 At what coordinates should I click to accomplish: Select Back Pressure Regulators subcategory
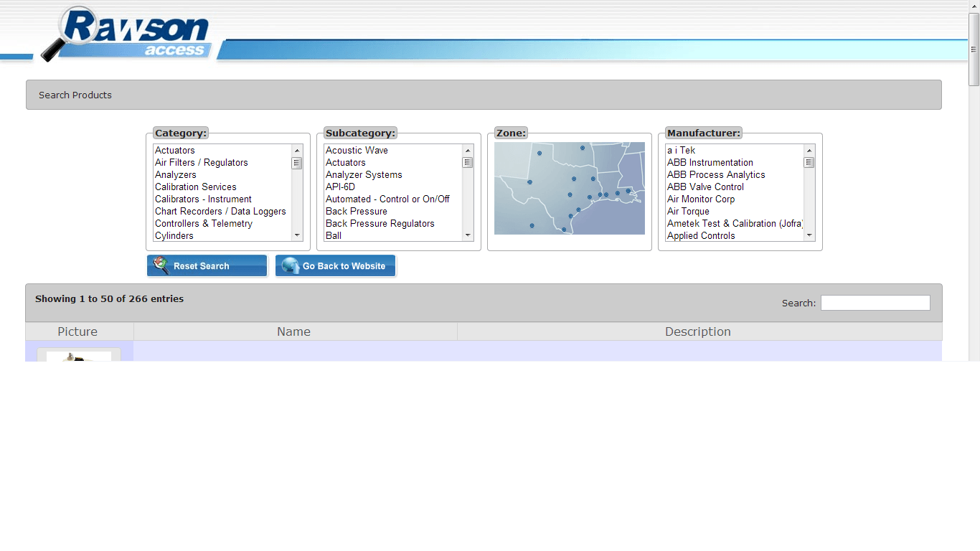[380, 224]
